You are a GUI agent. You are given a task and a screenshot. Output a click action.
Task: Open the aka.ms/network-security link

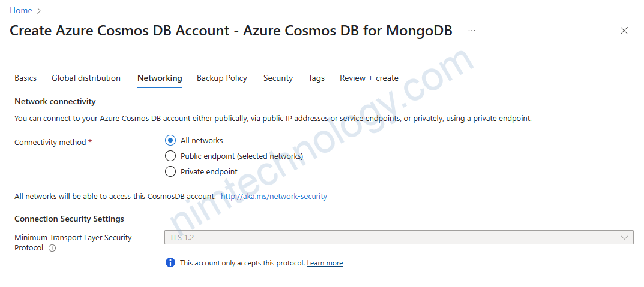274,197
